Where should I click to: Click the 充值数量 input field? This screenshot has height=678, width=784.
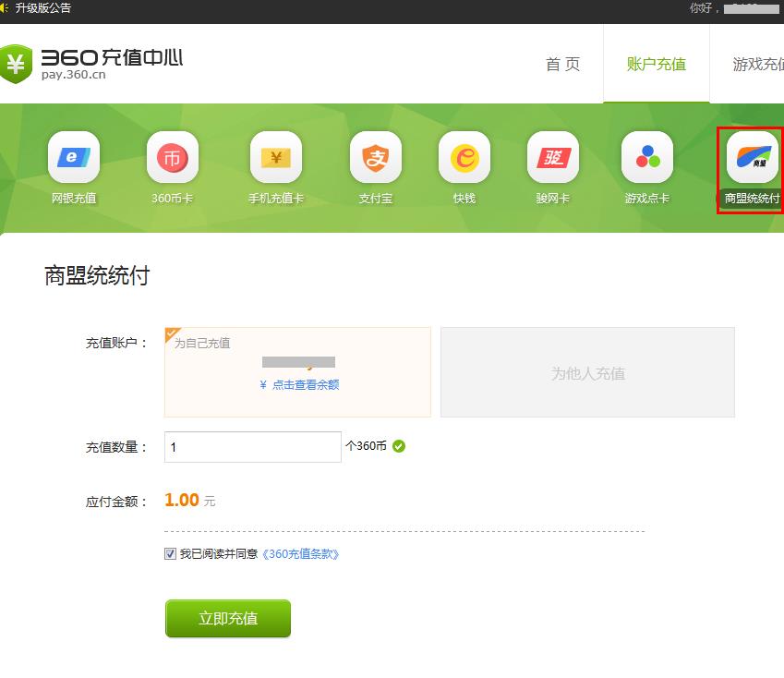[x=252, y=447]
